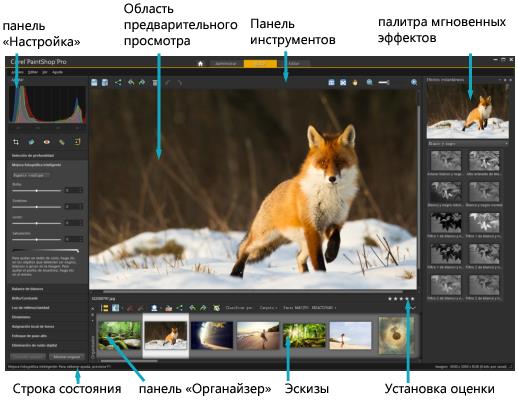Screen dimensions: 518x409
Task: Collapse the Mejora fotográfica inteligente section
Action: pyautogui.click(x=47, y=165)
